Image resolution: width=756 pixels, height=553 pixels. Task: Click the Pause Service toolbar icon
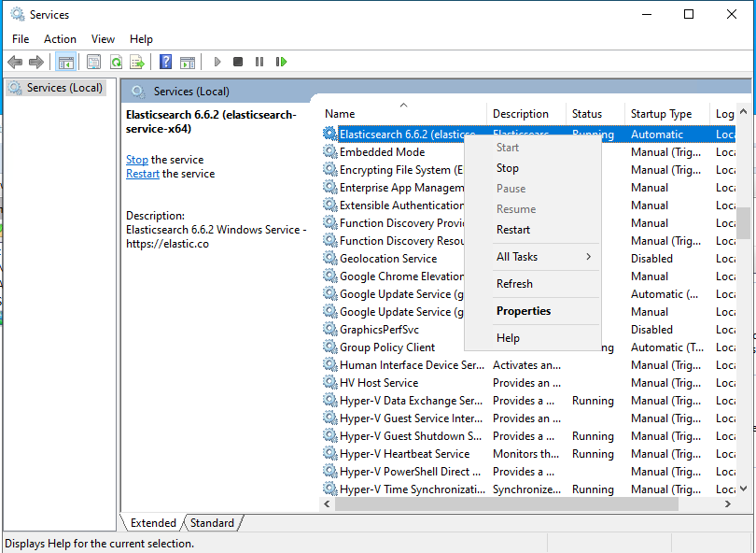[259, 62]
